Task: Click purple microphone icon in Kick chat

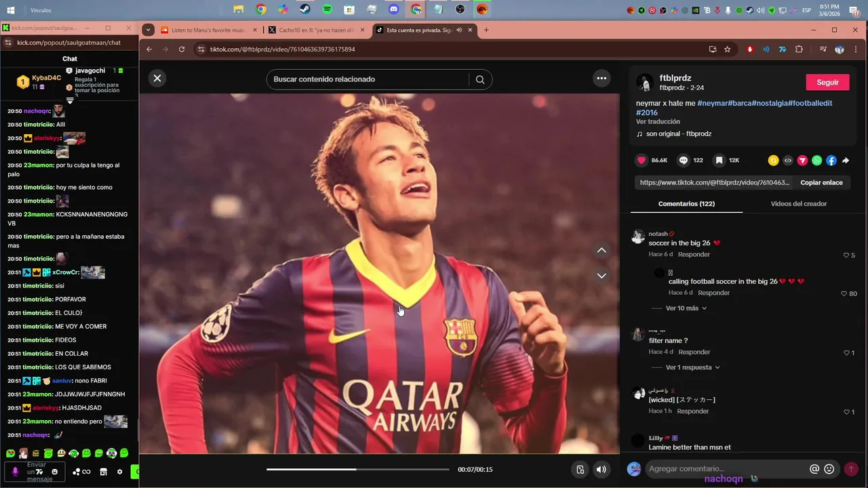Action: (x=16, y=472)
